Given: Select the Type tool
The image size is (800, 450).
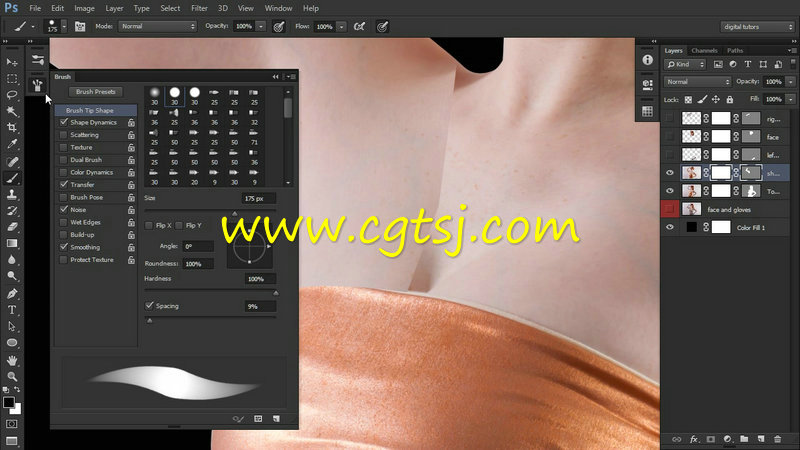Looking at the screenshot, I should tap(12, 310).
